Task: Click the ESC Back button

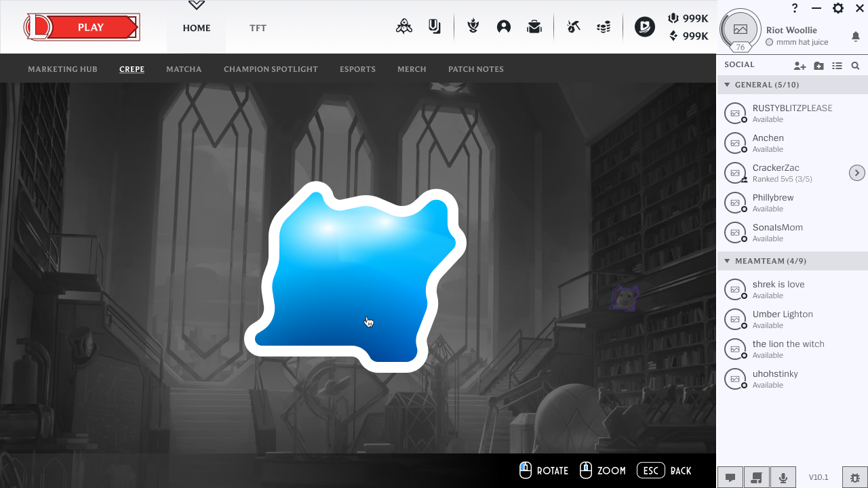Action: [665, 470]
